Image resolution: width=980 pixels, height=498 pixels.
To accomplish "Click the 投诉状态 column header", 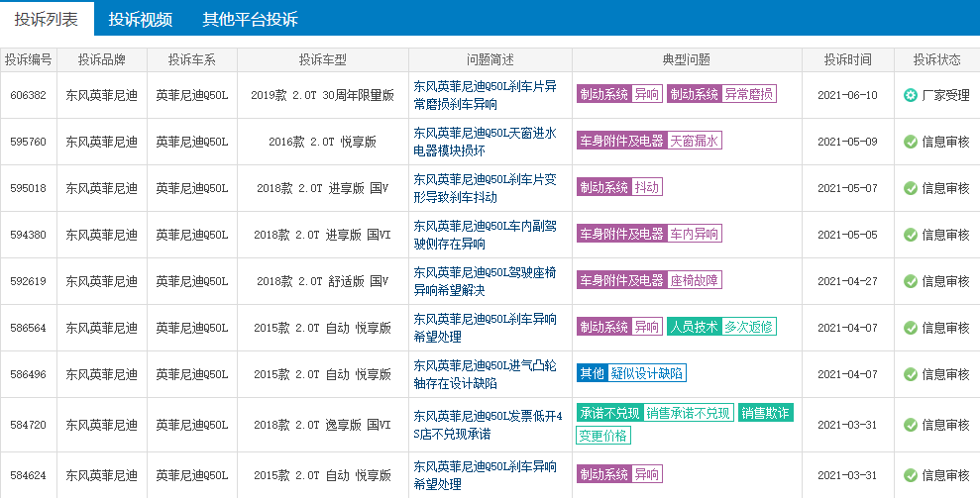I will 936,60.
